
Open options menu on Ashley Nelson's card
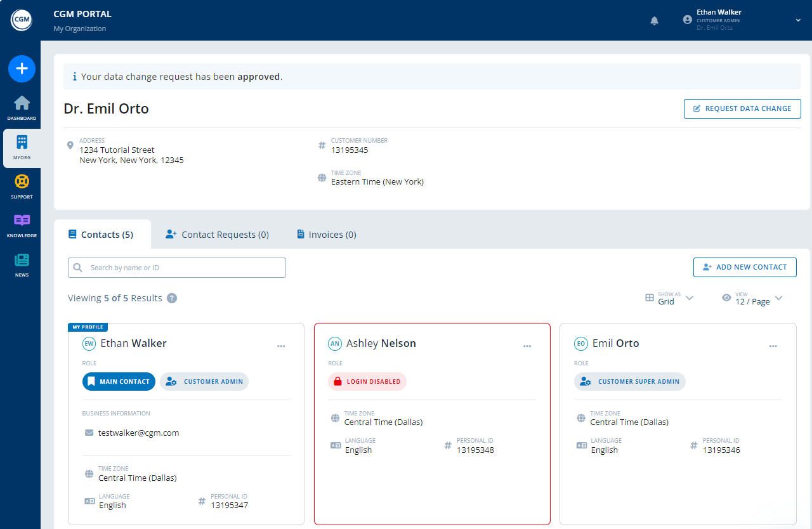(527, 346)
